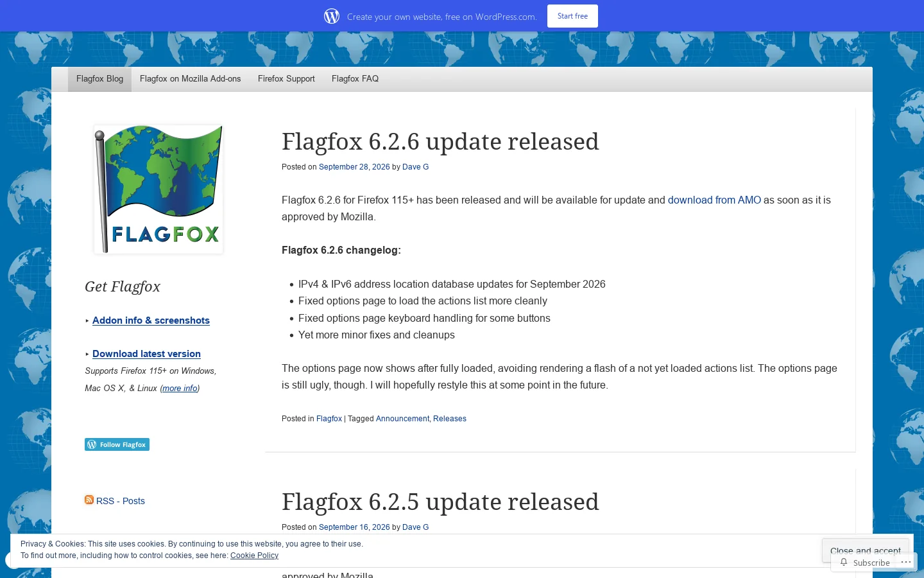924x578 pixels.
Task: Open the Flagfox Blog tab
Action: click(99, 79)
